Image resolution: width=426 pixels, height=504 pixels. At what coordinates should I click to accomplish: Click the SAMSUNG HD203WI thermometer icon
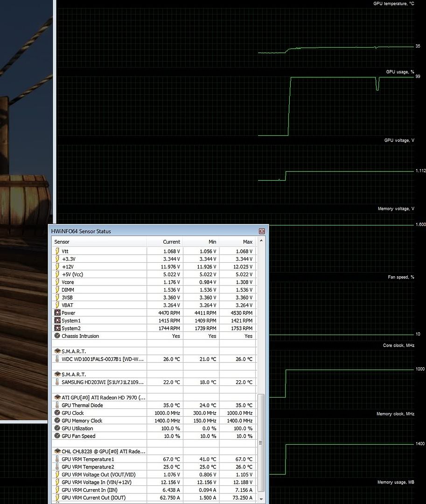[x=57, y=382]
